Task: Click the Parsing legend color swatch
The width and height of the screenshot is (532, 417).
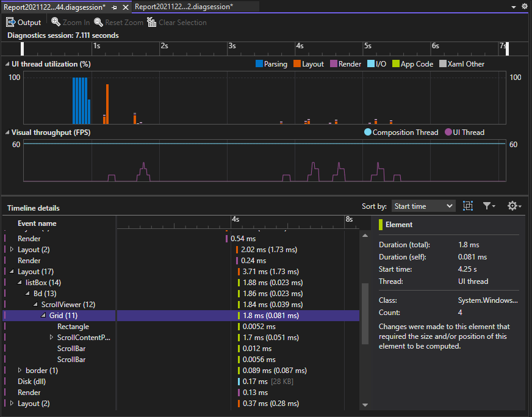Action: [259, 63]
